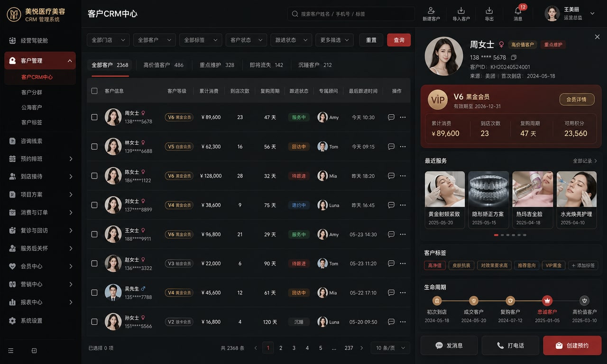Image resolution: width=607 pixels, height=364 pixels.
Task: Open message icon in 陈女士 row
Action: pyautogui.click(x=391, y=176)
